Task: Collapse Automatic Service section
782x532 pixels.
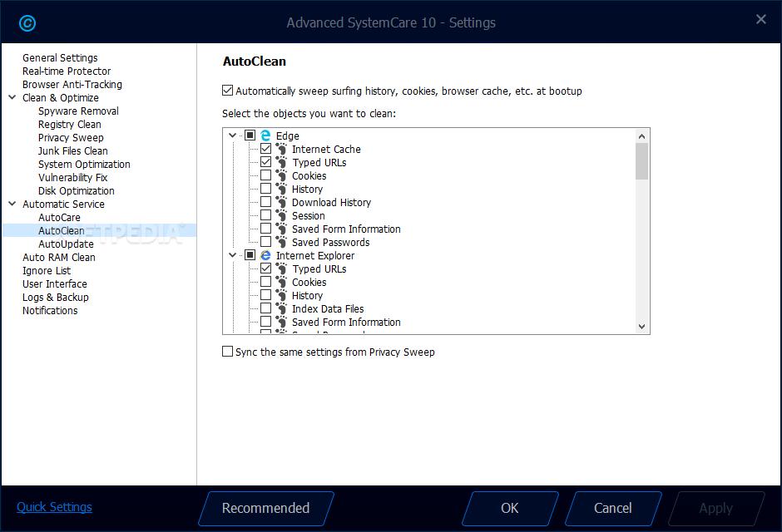Action: pyautogui.click(x=12, y=204)
